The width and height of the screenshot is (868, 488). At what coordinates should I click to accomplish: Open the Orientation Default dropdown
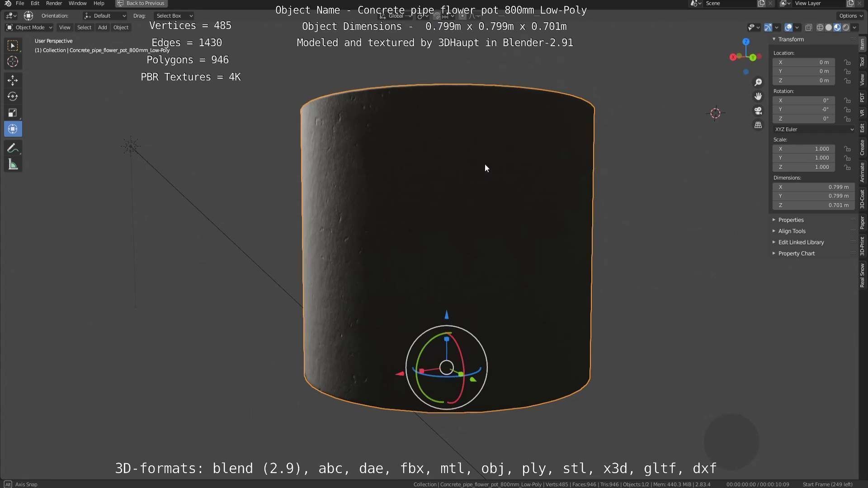pyautogui.click(x=105, y=16)
